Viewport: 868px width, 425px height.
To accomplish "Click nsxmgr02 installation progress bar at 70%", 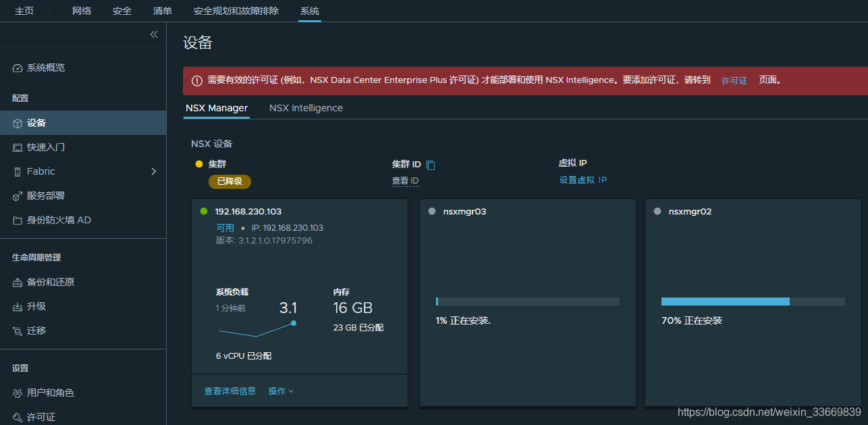I will coord(753,302).
